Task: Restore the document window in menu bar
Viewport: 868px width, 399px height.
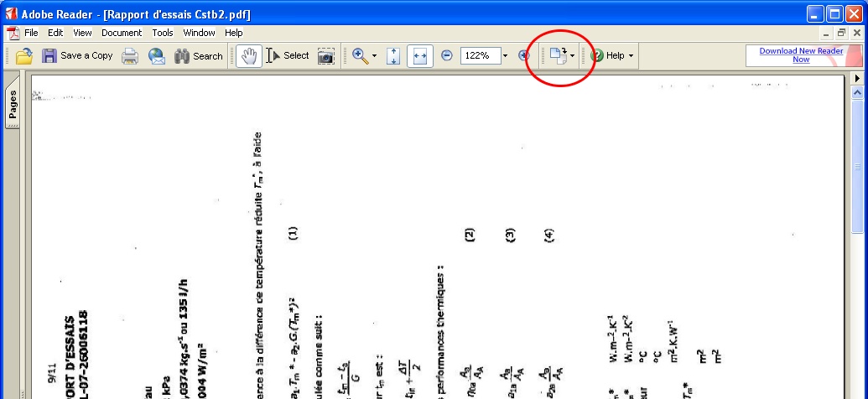Action: point(841,34)
